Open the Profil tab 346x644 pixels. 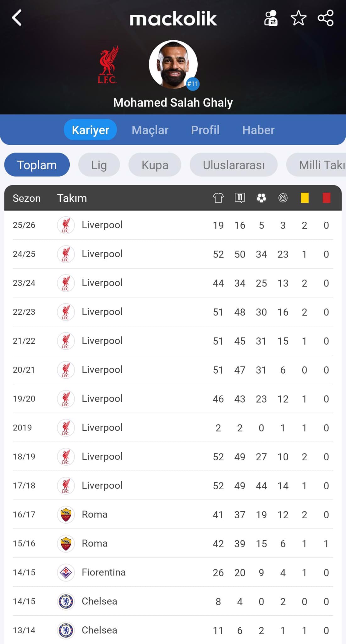click(205, 130)
